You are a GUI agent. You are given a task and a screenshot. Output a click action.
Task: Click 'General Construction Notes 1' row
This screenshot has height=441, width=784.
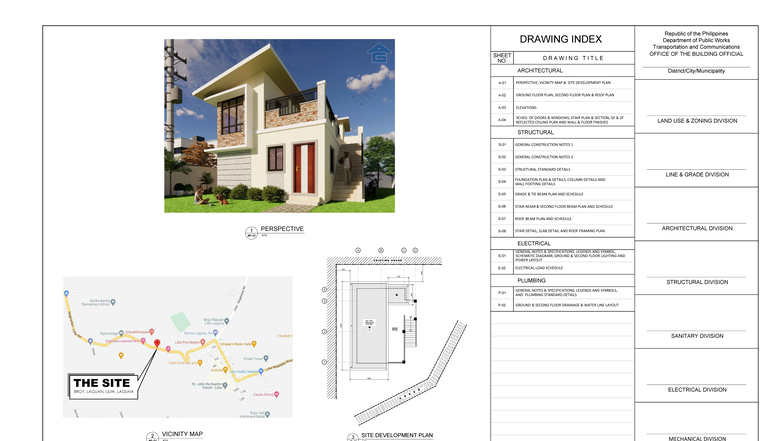(562, 144)
